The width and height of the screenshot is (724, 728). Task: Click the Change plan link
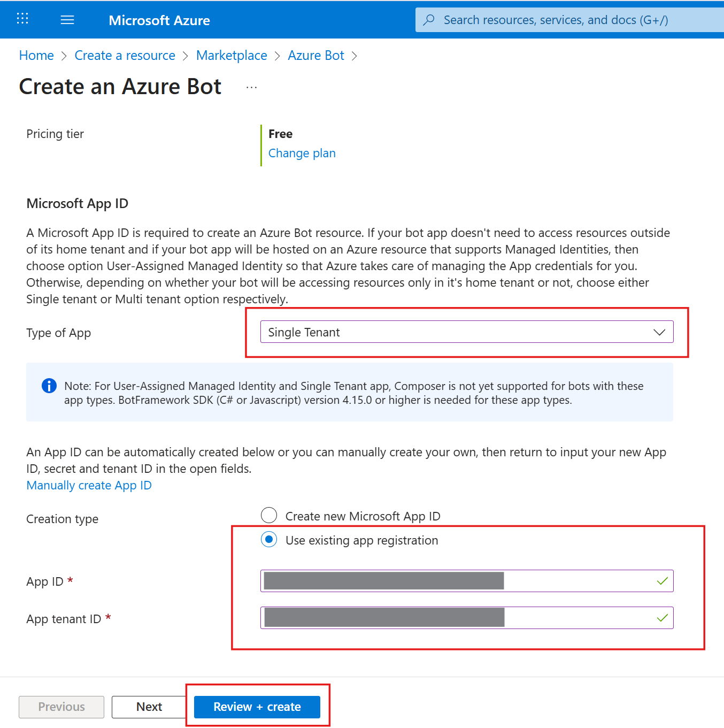[302, 153]
